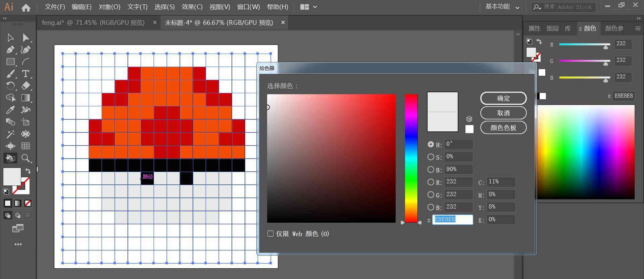
Task: Select the G green radio button
Action: [431, 194]
